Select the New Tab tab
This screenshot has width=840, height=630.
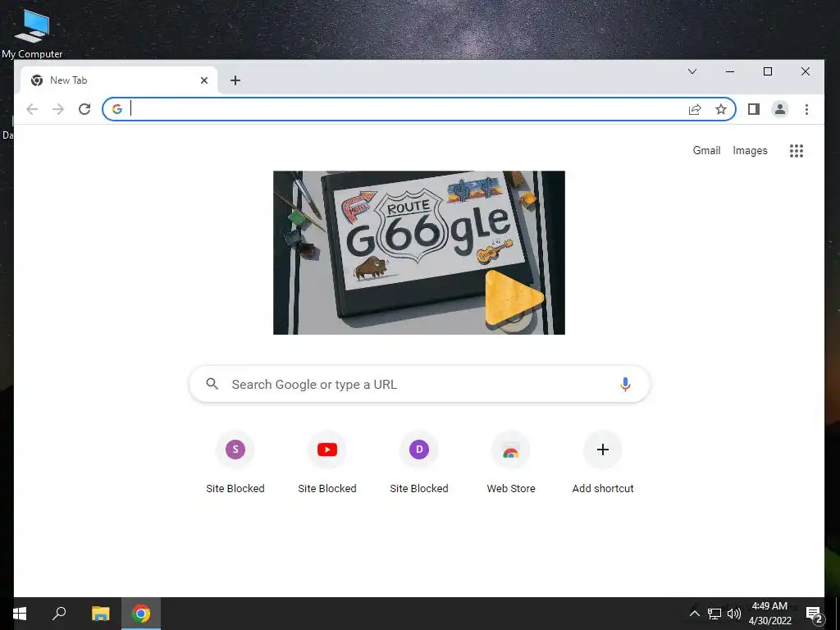[119, 80]
